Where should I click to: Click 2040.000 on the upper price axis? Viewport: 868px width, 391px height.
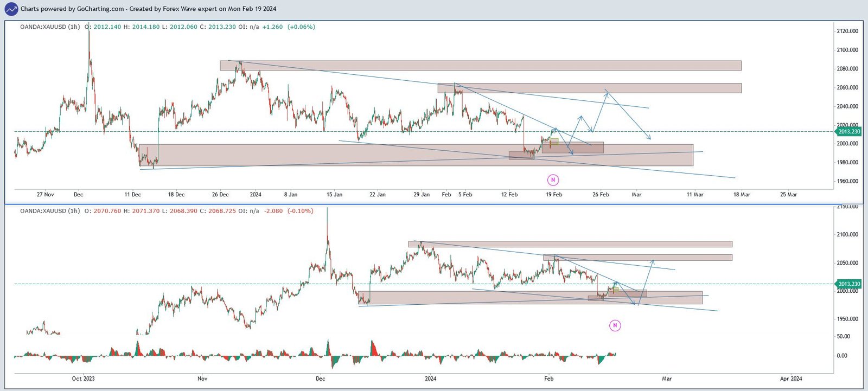pyautogui.click(x=847, y=106)
